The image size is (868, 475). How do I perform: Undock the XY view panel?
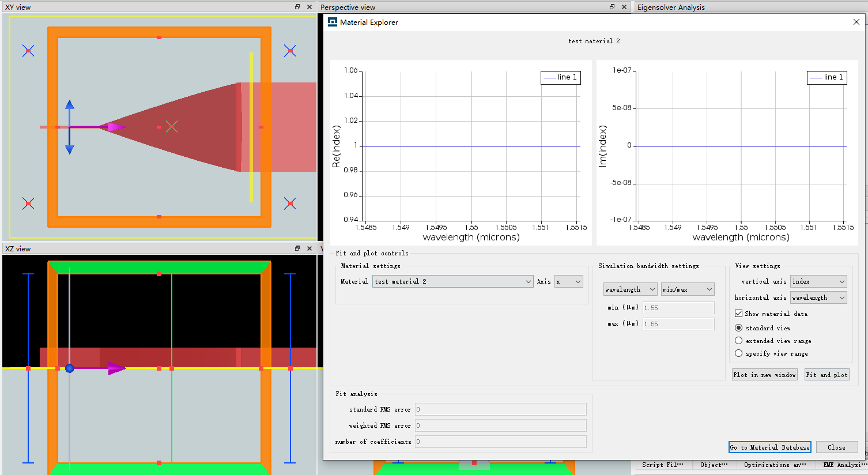coord(297,7)
